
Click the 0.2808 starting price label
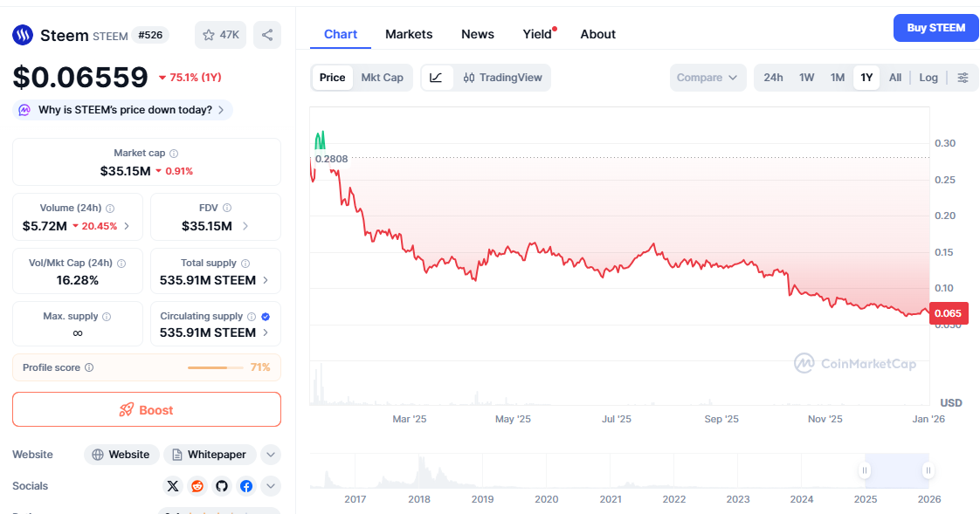(331, 159)
